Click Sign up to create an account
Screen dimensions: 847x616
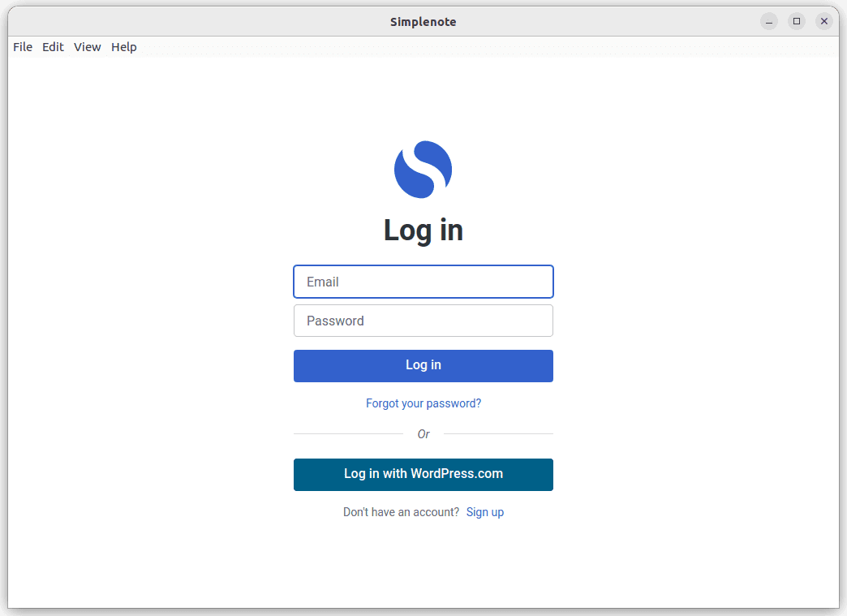[484, 512]
